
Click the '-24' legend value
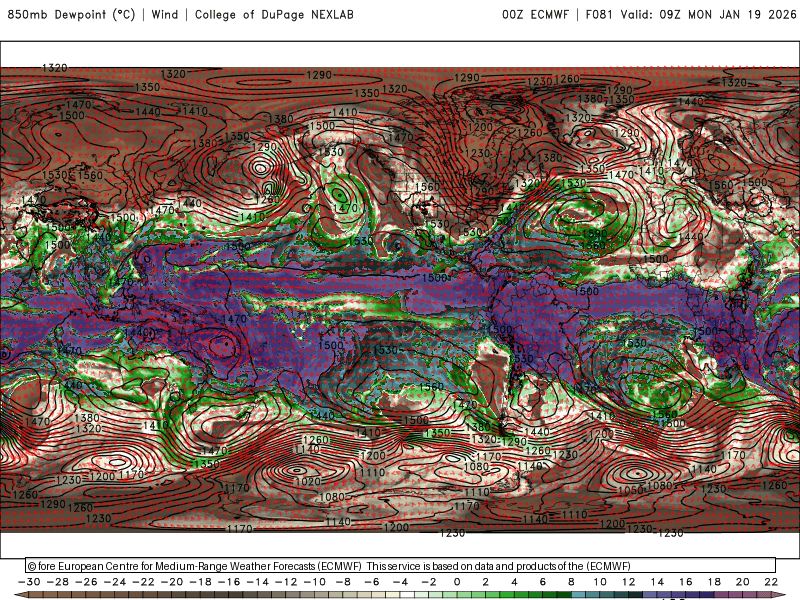(x=115, y=582)
